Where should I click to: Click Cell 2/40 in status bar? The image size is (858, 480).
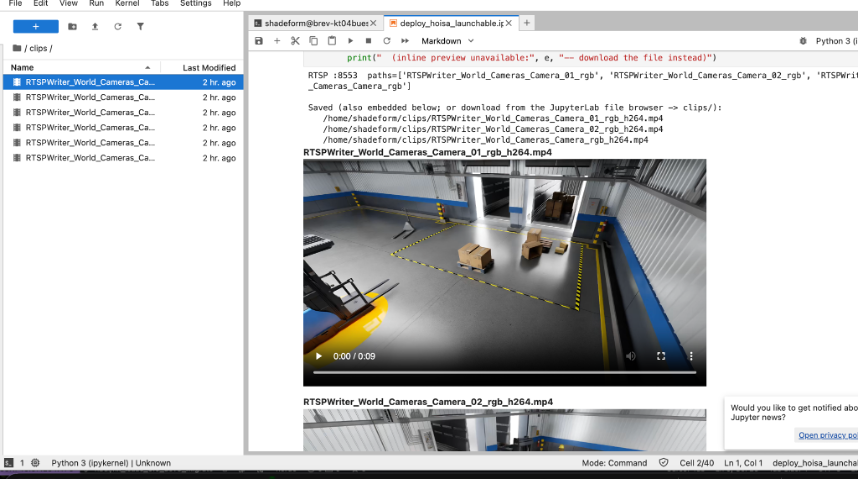697,463
